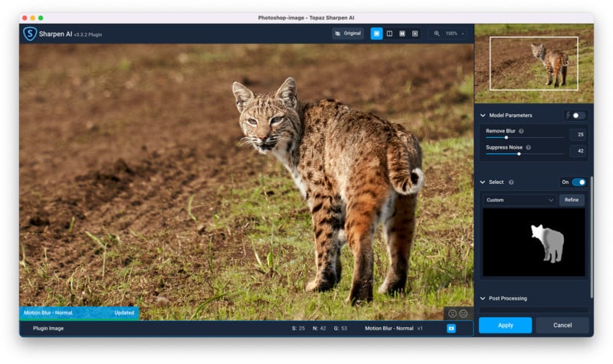Switch to single view layout
613x364 pixels.
pos(376,34)
